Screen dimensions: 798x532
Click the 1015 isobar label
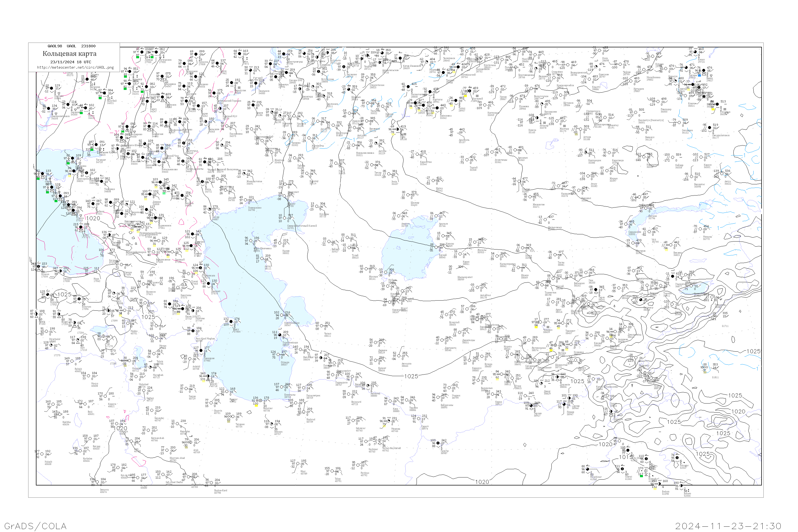click(625, 457)
